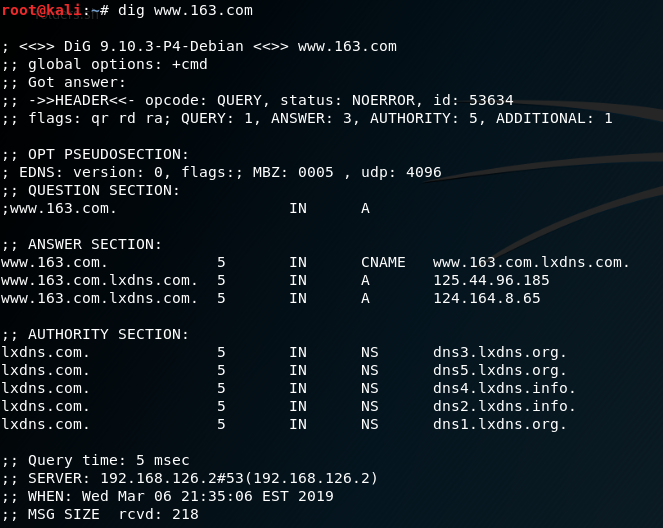This screenshot has width=663, height=528.
Task: Click the EDNS version udp 4096 line
Action: [221, 172]
